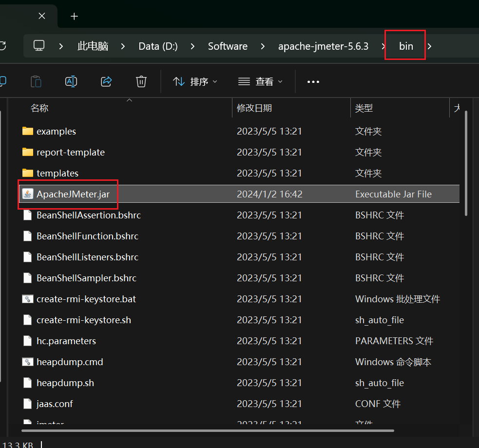The image size is (479, 448).
Task: Click the templates folder icon
Action: point(28,173)
